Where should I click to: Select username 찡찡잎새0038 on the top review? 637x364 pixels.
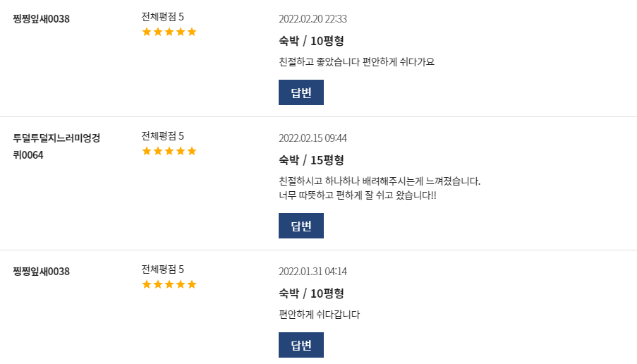click(x=41, y=18)
